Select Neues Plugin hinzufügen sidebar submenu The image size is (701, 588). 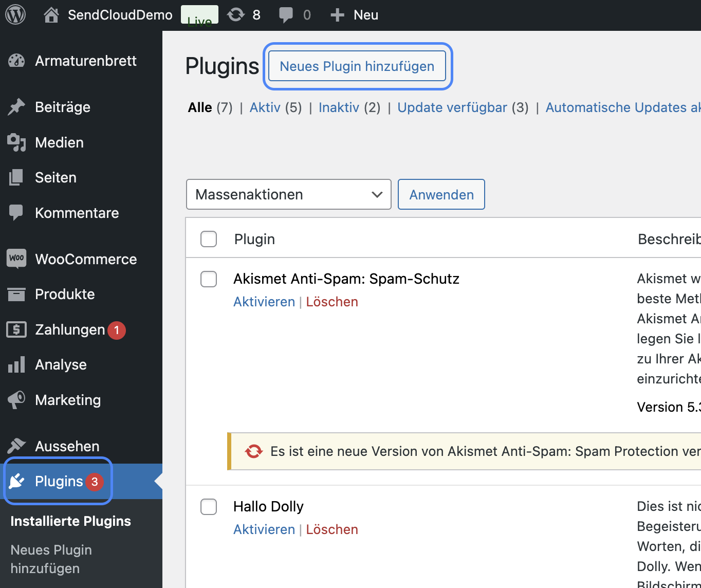click(x=51, y=559)
